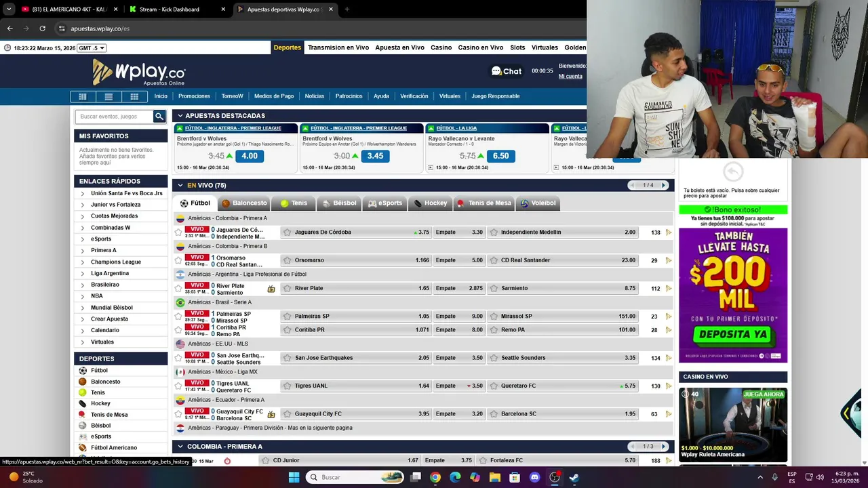Favorite the Jaguares De Córdoba match star
The width and height of the screenshot is (868, 488).
point(178,232)
